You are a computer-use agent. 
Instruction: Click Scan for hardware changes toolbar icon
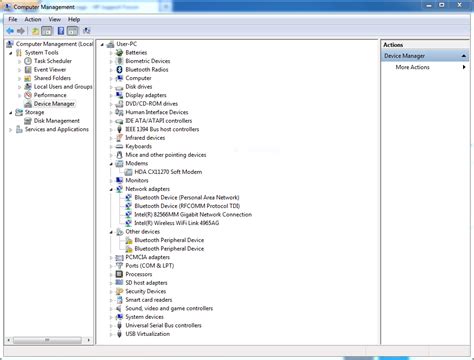tap(87, 31)
